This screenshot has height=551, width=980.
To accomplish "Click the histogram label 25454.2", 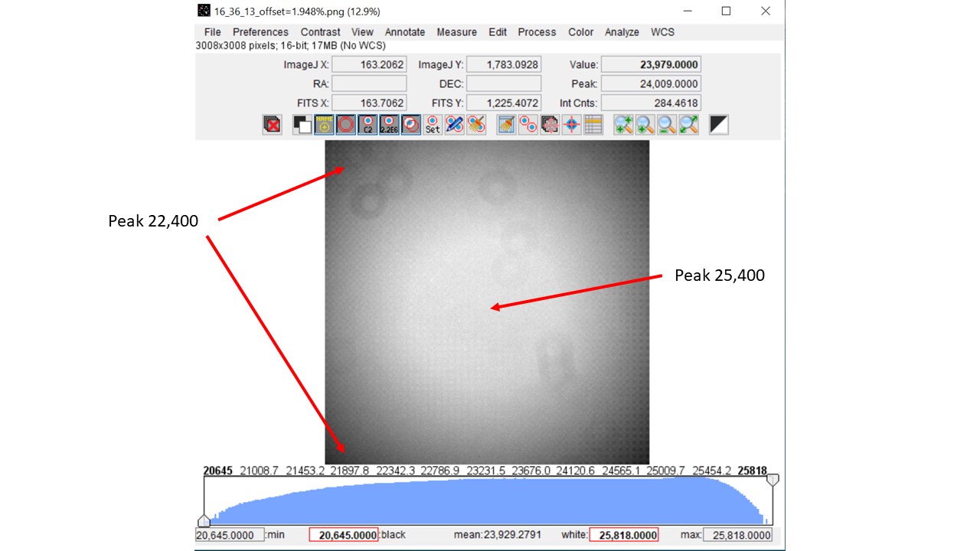I will tap(714, 471).
